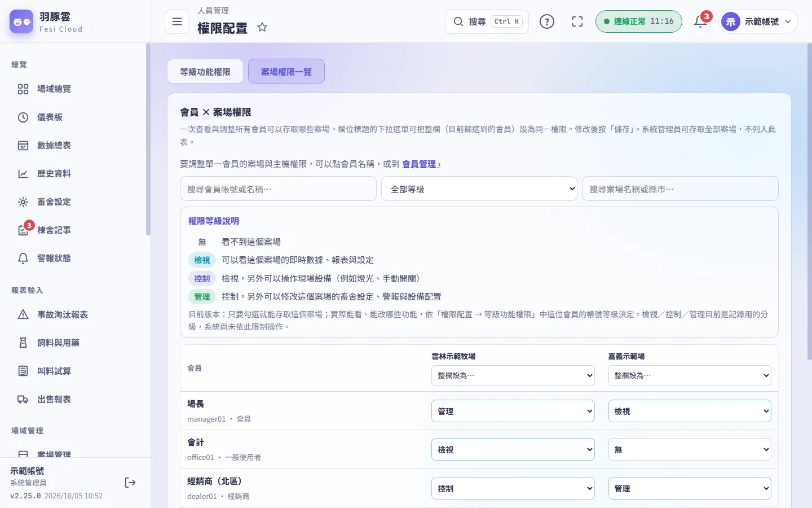Click the 連線正常 status pill
Image resolution: width=812 pixels, height=508 pixels.
(x=639, y=21)
